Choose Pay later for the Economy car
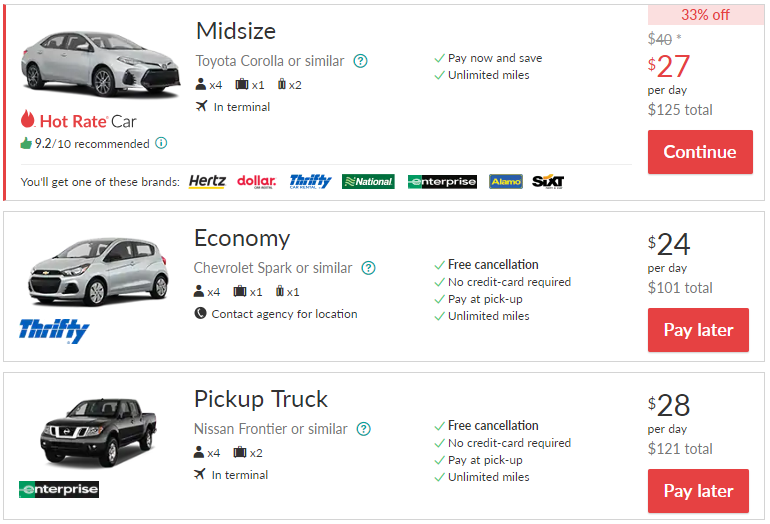 698,330
